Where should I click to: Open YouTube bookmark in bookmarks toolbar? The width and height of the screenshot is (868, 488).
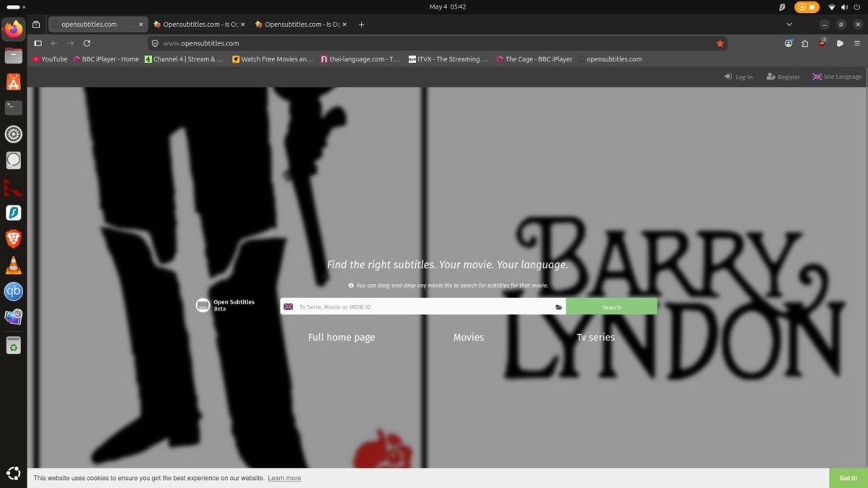[50, 59]
